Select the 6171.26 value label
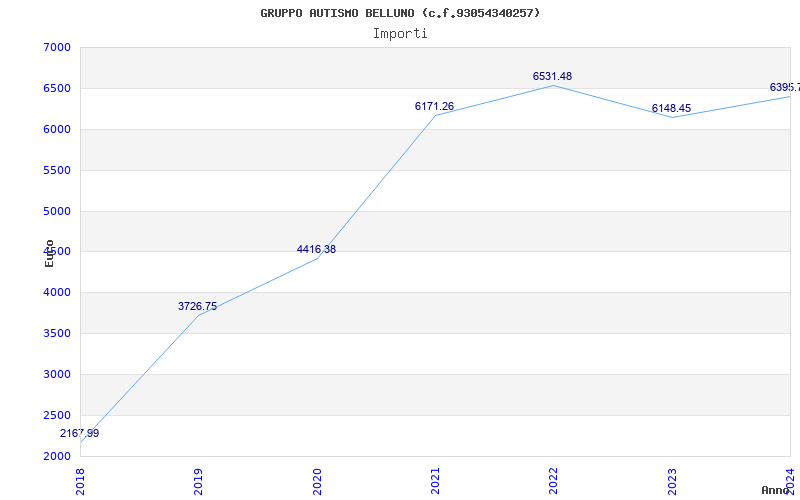Image resolution: width=800 pixels, height=500 pixels. 434,107
